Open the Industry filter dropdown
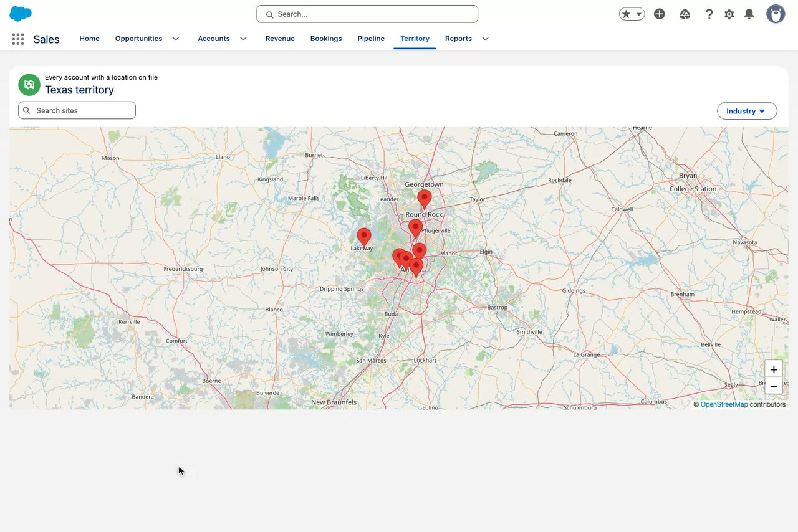The height and width of the screenshot is (532, 798). point(747,111)
